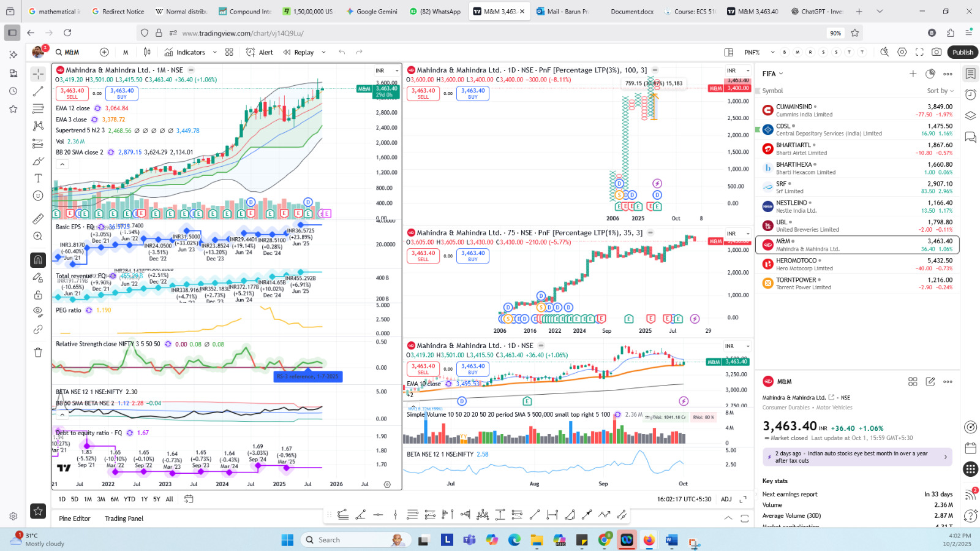Image resolution: width=980 pixels, height=551 pixels.
Task: Open the candlestick chart style menu
Action: point(147,52)
